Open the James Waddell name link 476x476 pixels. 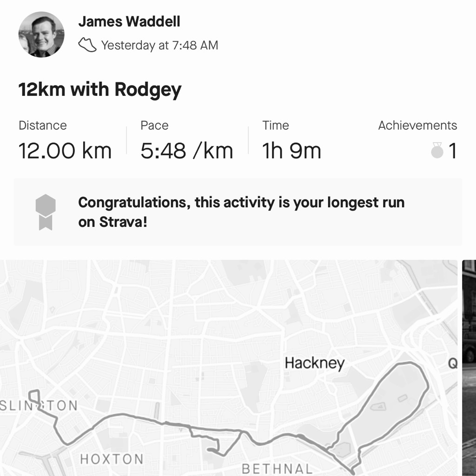coord(129,21)
